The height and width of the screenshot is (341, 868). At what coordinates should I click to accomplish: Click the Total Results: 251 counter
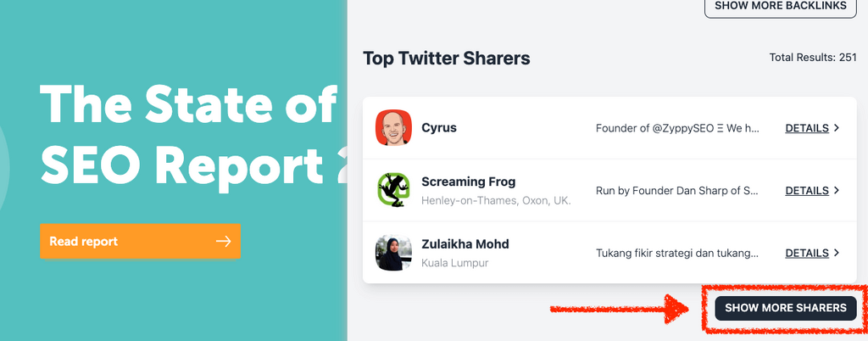813,59
